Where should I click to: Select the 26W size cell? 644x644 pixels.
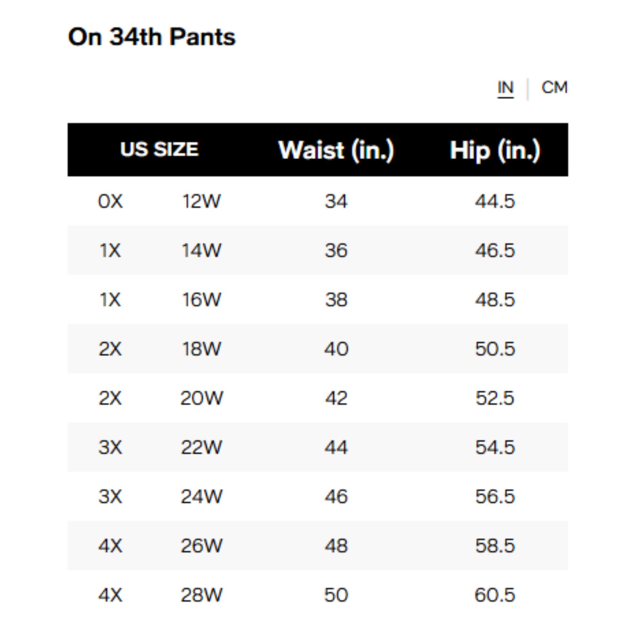[201, 546]
